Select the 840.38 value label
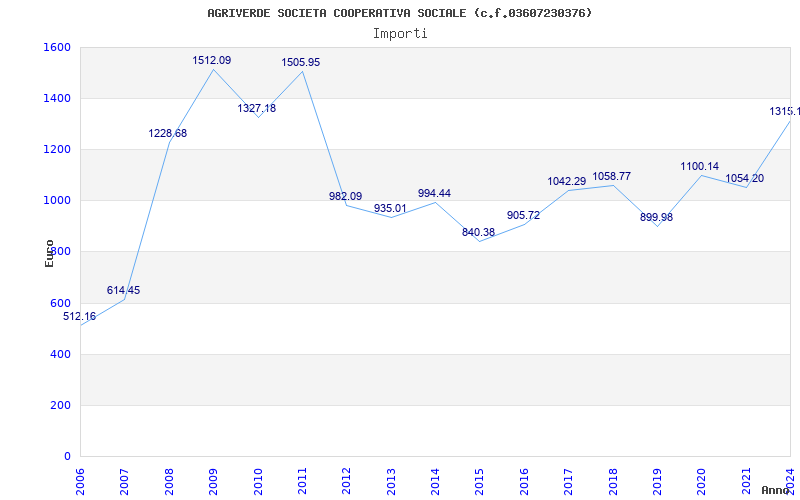The image size is (800, 500). click(x=479, y=232)
